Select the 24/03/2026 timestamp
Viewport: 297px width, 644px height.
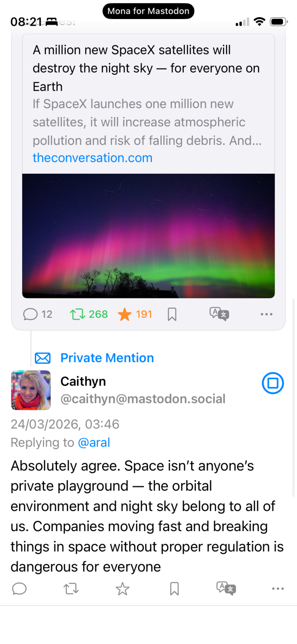click(x=65, y=424)
